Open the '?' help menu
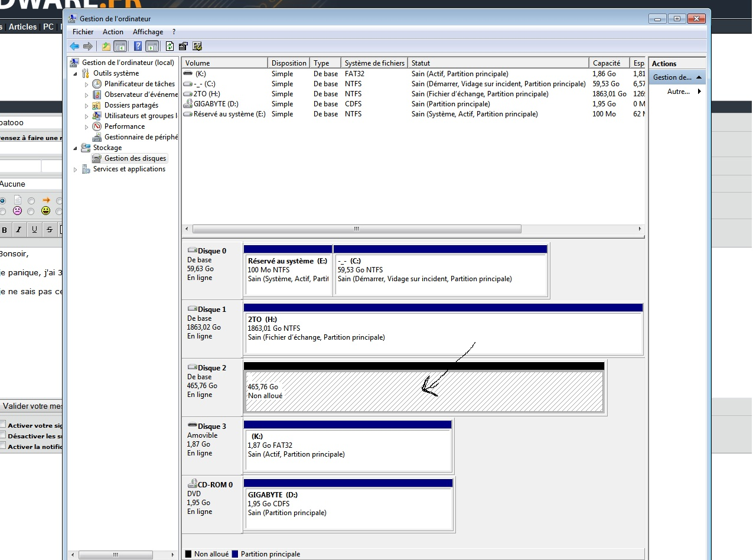 pyautogui.click(x=174, y=32)
